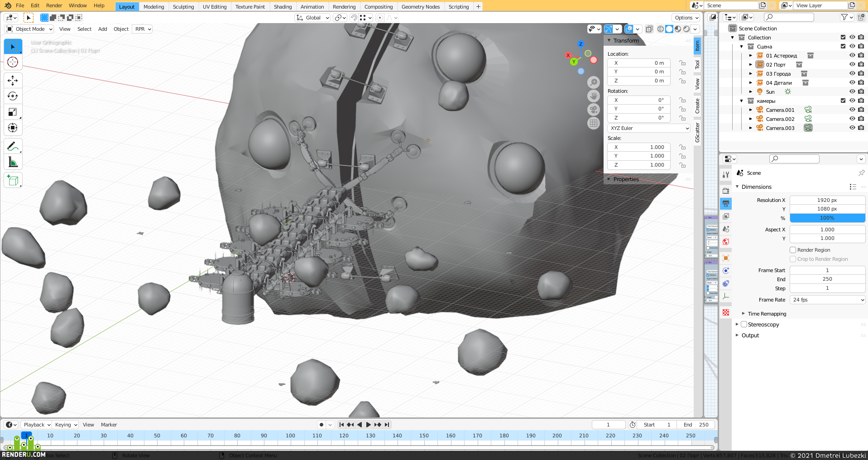Pick the Add Cube tool
The height and width of the screenshot is (460, 868).
click(x=13, y=180)
